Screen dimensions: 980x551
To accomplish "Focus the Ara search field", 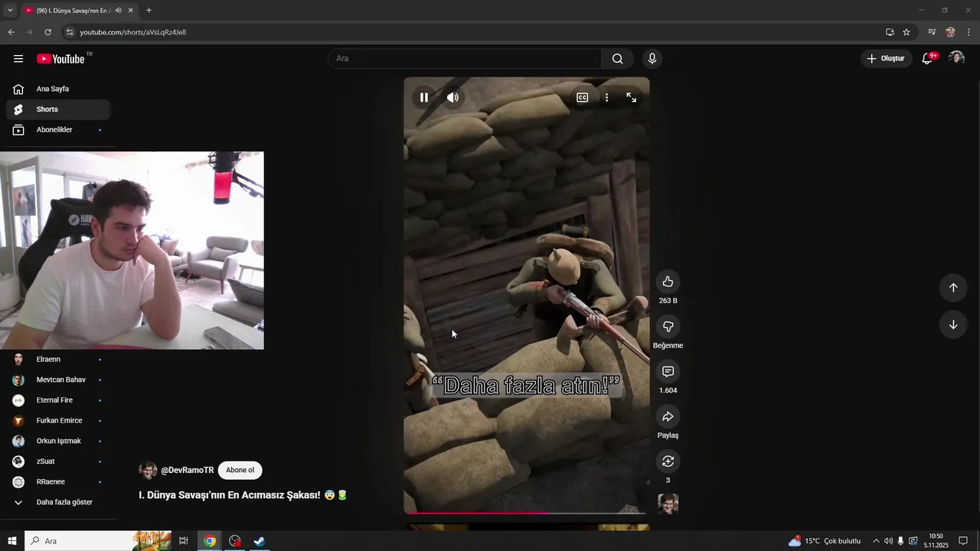I will [x=465, y=59].
